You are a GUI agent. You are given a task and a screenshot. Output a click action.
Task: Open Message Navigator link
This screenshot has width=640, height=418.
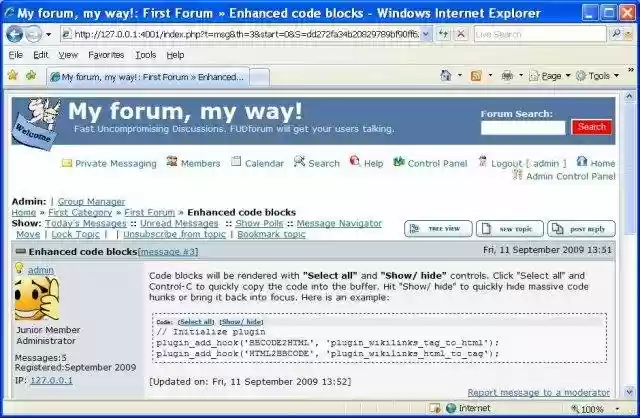[339, 224]
